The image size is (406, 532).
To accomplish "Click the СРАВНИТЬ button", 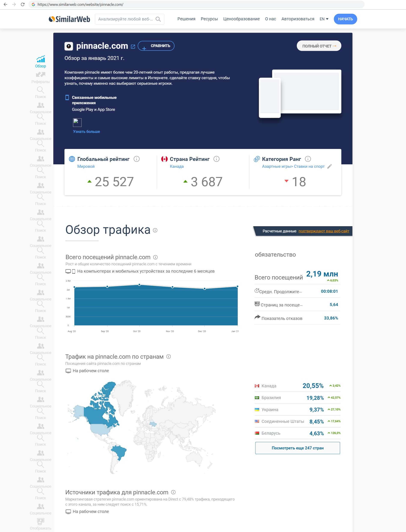I will pos(156,46).
